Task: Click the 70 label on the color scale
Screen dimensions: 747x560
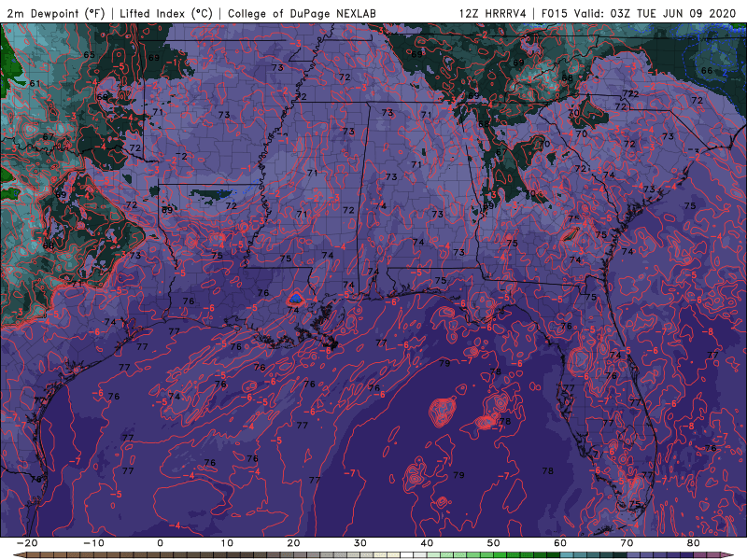Action: pyautogui.click(x=627, y=543)
